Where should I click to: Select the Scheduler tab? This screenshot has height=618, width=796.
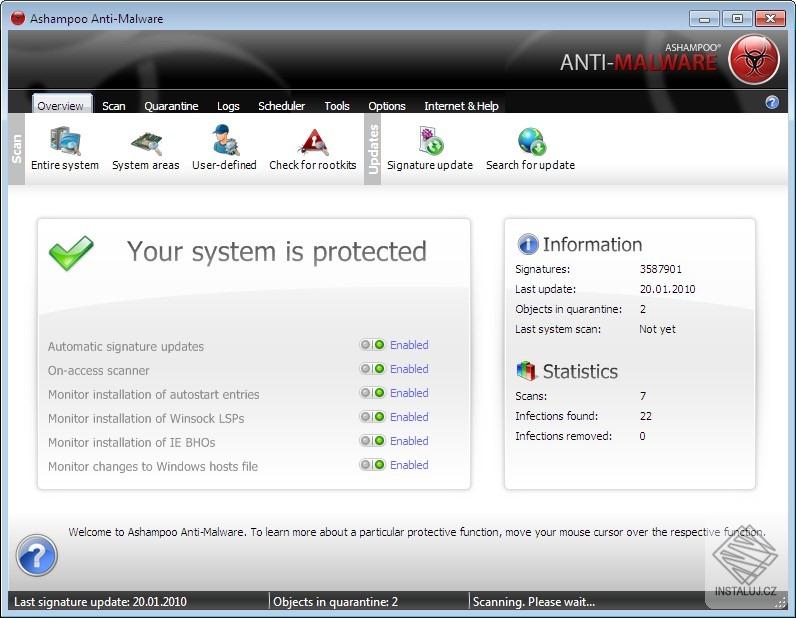281,106
